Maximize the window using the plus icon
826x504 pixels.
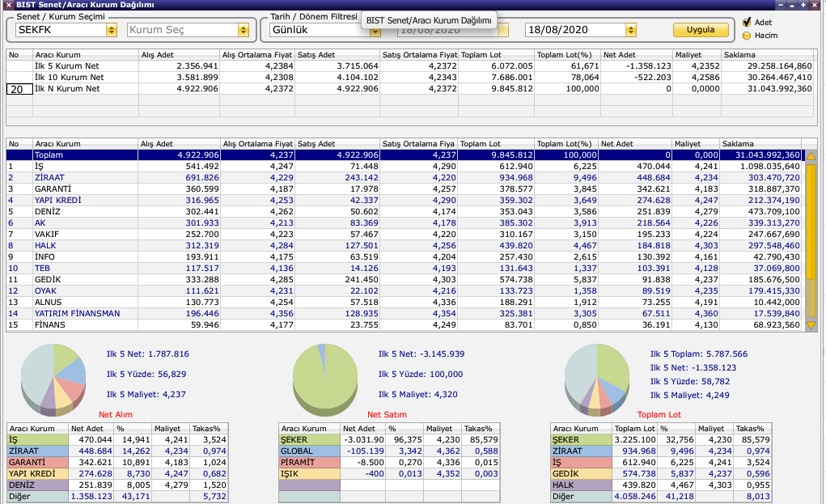(x=803, y=5)
